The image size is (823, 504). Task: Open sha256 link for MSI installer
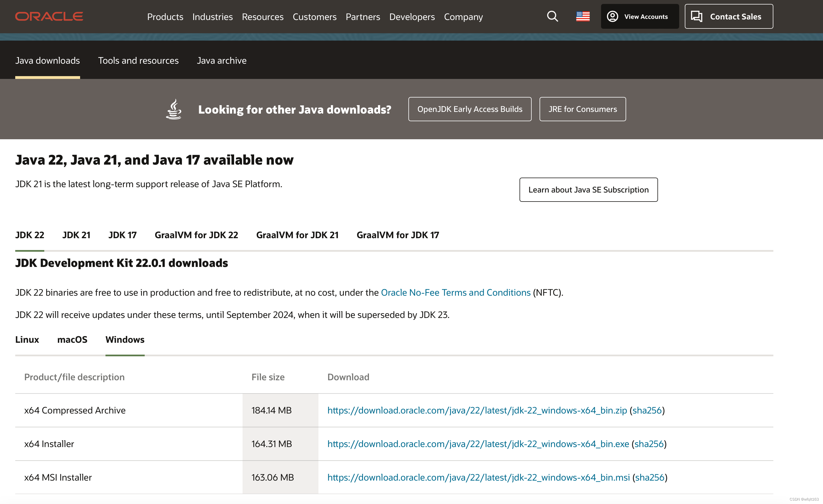(649, 477)
